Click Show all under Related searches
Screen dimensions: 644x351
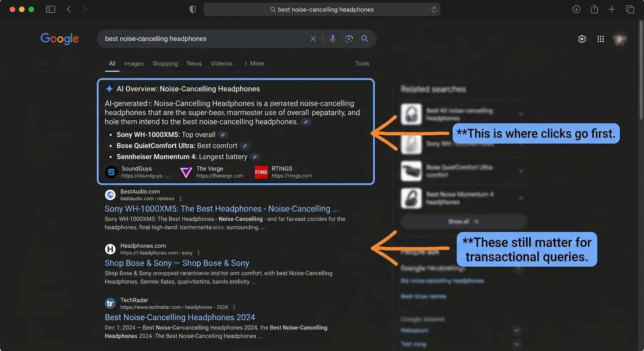[x=464, y=222]
